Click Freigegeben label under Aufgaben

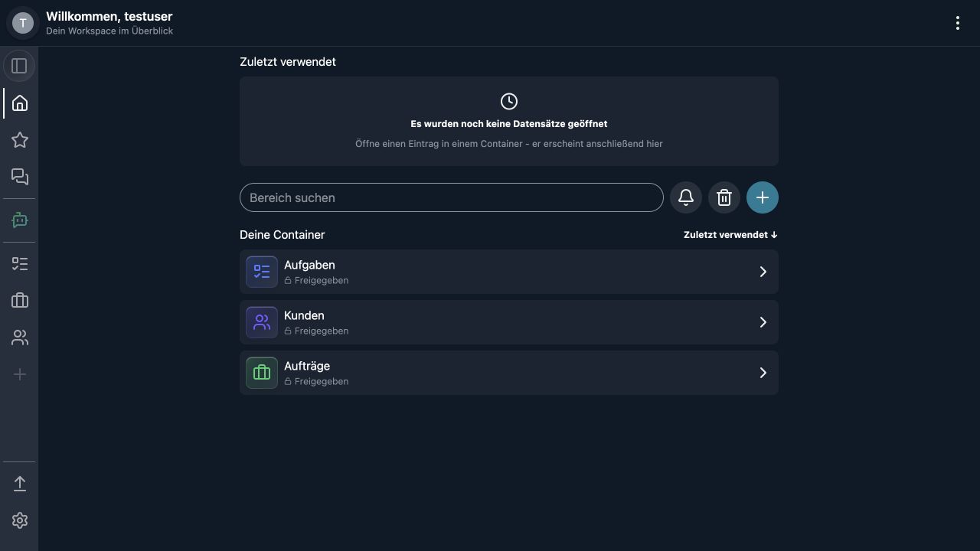[322, 281]
